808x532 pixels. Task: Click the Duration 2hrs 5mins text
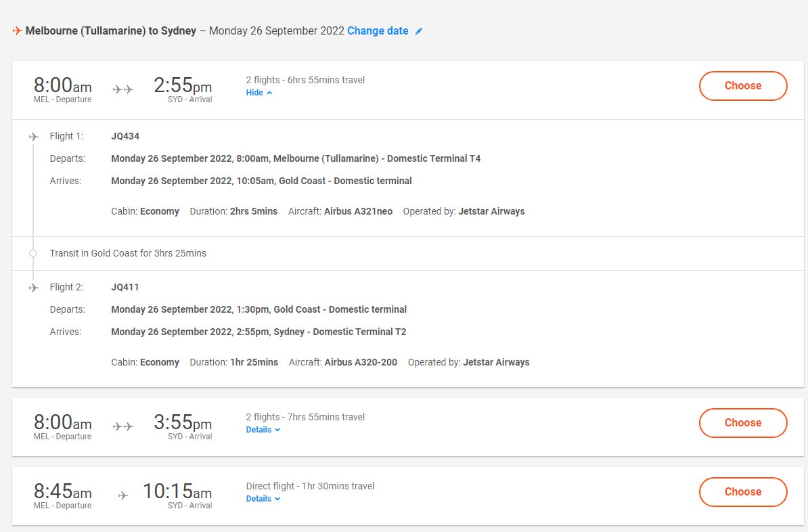click(233, 211)
